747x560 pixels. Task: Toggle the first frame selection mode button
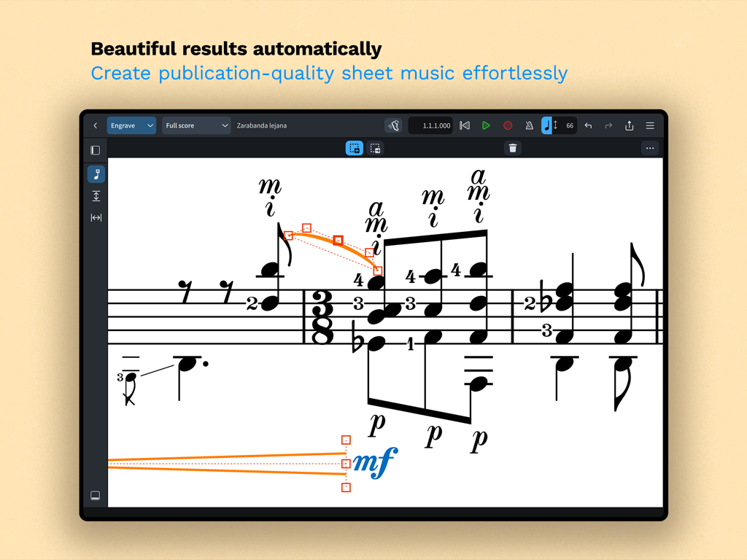point(355,148)
